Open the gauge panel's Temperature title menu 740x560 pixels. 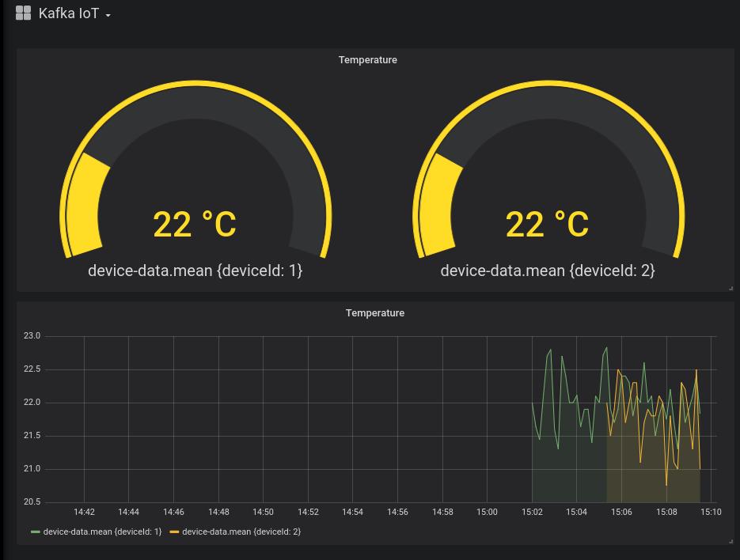[368, 60]
